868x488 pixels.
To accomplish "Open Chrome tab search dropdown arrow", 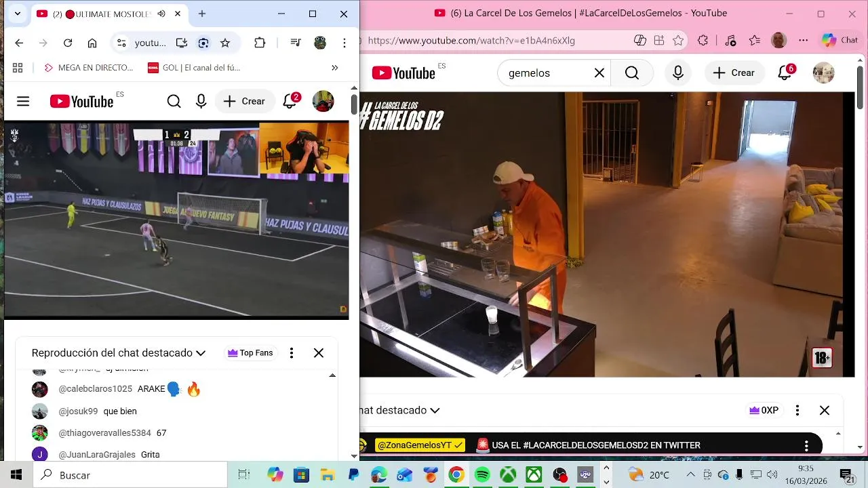I will point(18,14).
